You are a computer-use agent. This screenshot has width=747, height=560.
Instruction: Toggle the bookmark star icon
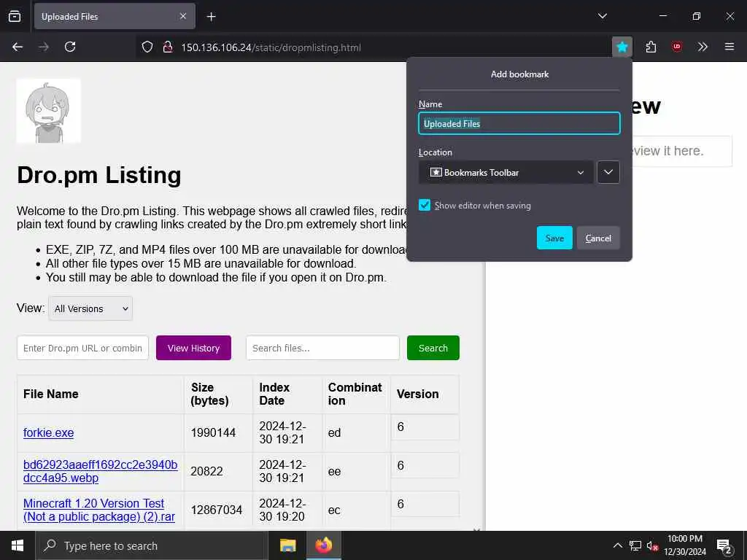[x=622, y=47]
